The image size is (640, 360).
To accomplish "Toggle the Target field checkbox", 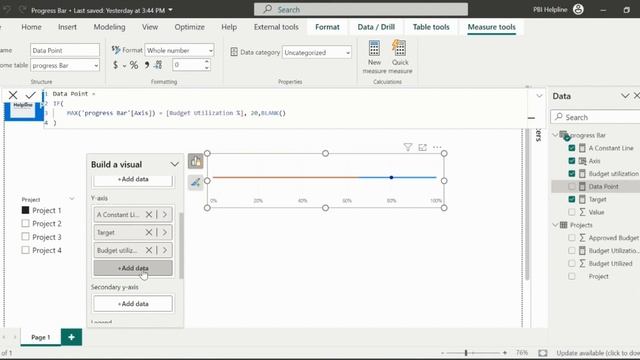I will pos(571,199).
